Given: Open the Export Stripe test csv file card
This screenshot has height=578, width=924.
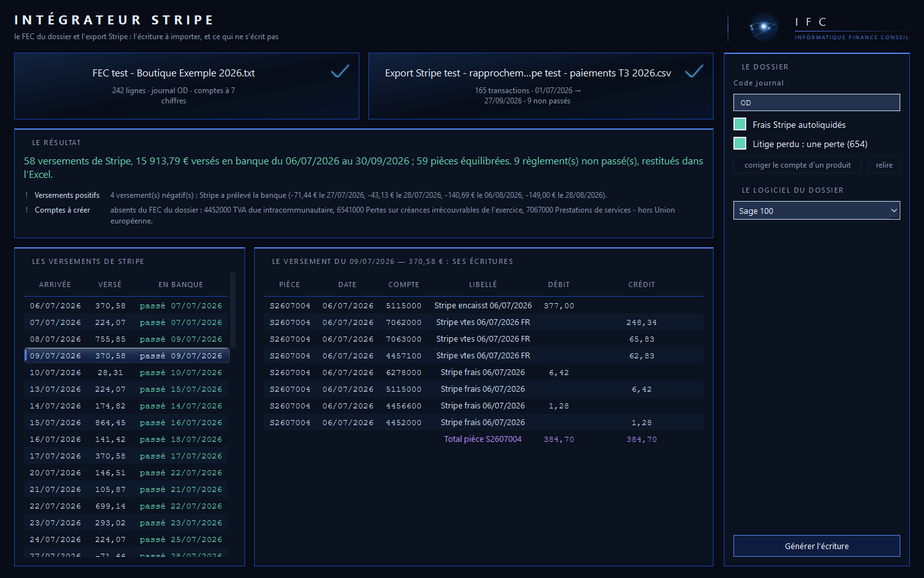Looking at the screenshot, I should coord(541,86).
